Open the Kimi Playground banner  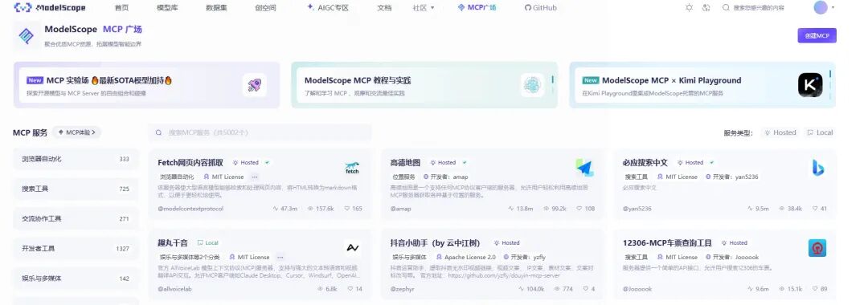[702, 85]
